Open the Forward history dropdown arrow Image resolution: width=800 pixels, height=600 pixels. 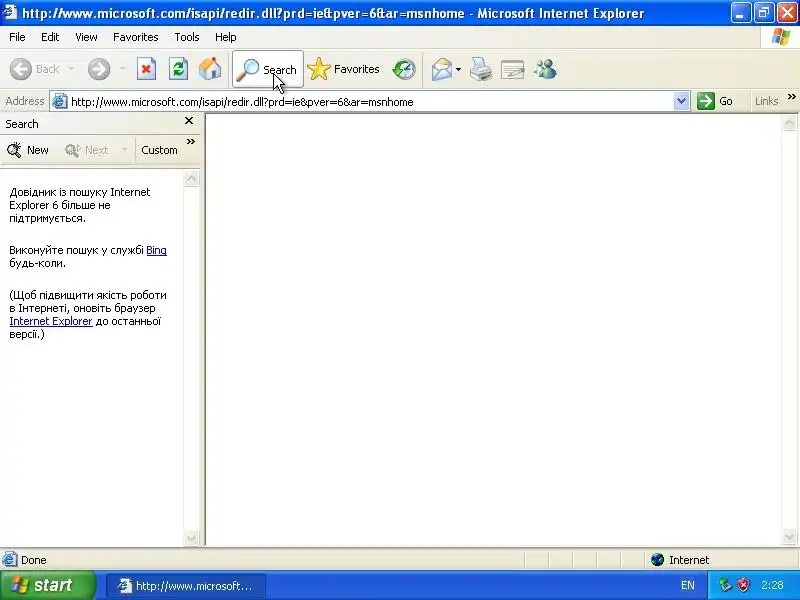click(x=122, y=69)
